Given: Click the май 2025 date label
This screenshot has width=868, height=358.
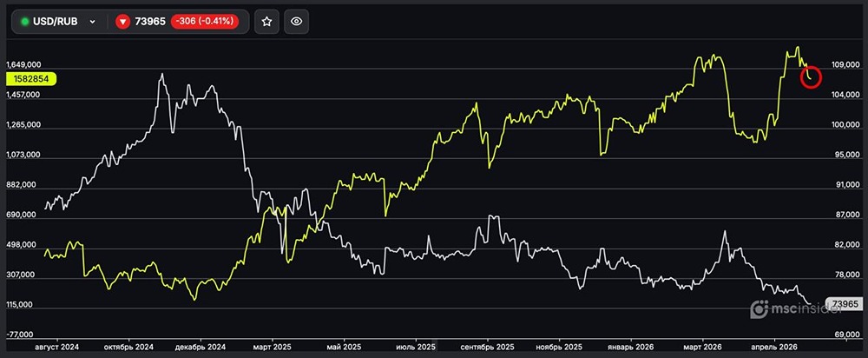Looking at the screenshot, I should point(344,347).
